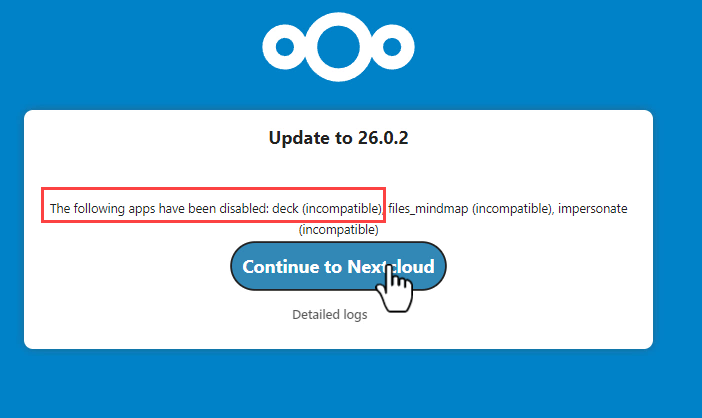The width and height of the screenshot is (702, 418).
Task: Expand the Detailed logs section
Action: [329, 314]
